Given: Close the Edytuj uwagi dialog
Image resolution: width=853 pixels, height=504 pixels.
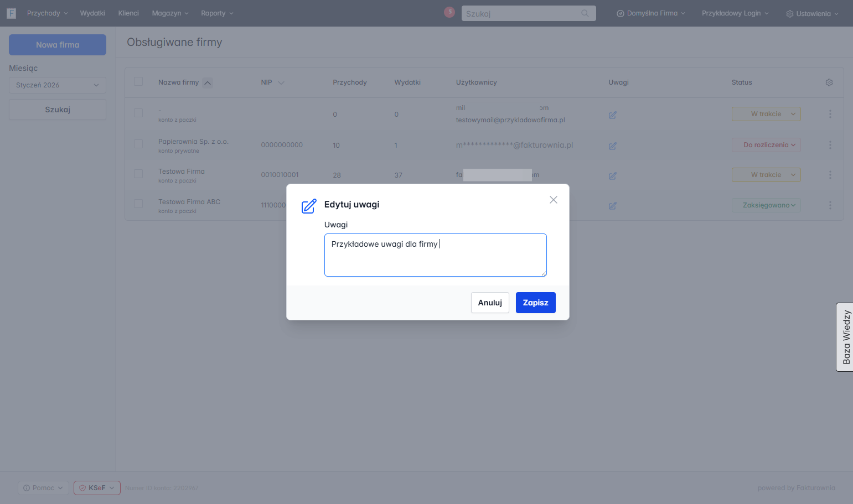Looking at the screenshot, I should [x=554, y=200].
